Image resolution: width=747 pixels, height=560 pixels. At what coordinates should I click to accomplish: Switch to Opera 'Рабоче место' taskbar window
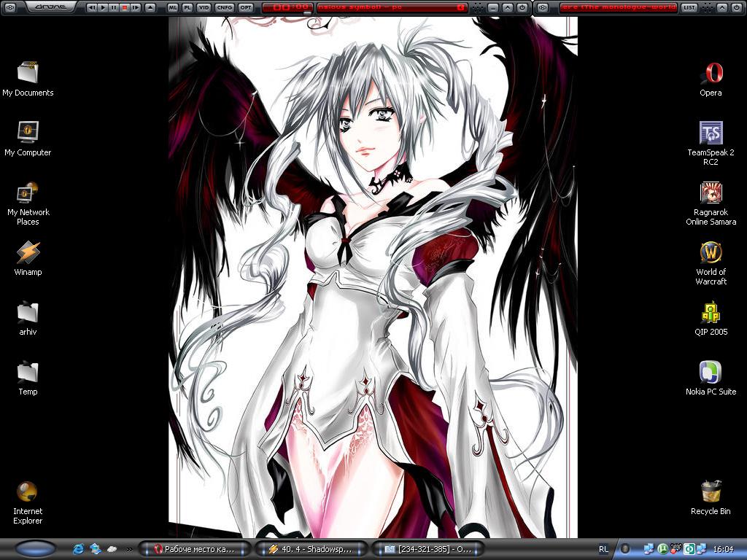tap(195, 549)
